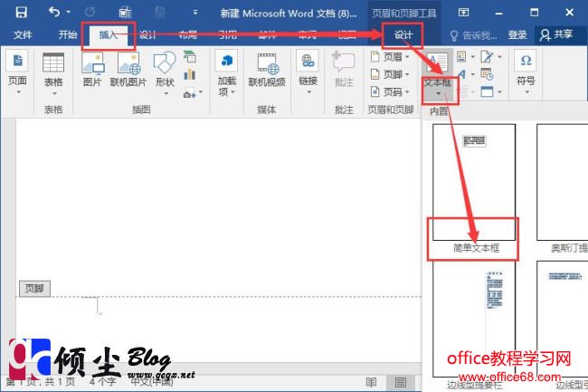The height and width of the screenshot is (392, 588).
Task: Open the 表格 table dropdown
Action: [54, 93]
